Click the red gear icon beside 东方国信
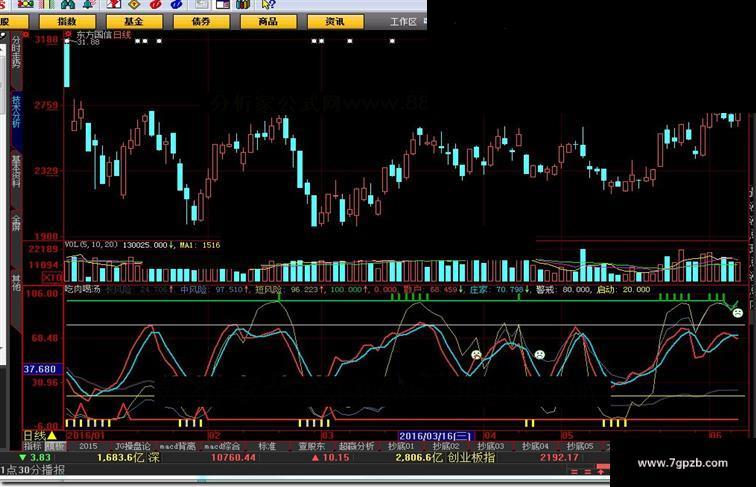The height and width of the screenshot is (487, 756). point(68,34)
